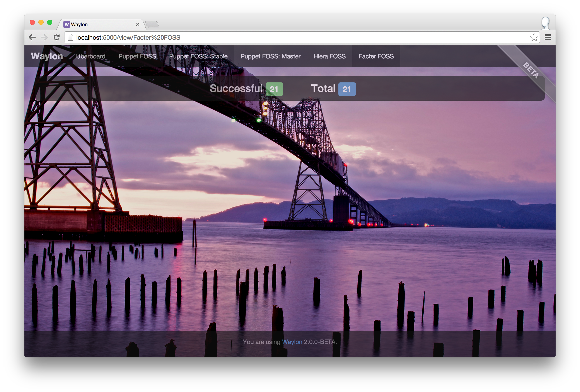Open Puppet FOSS: Master view
The image size is (580, 392).
270,56
